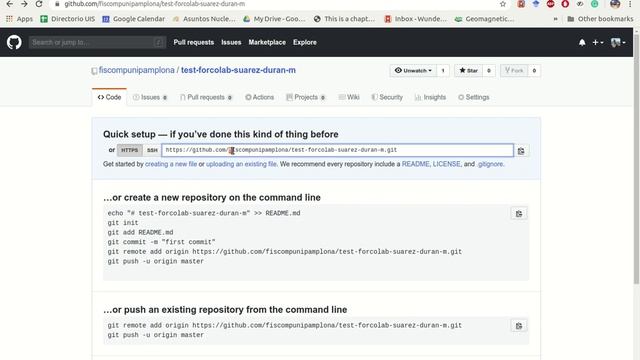Screen dimensions: 640x360
Task: Open the user avatar menu
Action: pos(618,42)
